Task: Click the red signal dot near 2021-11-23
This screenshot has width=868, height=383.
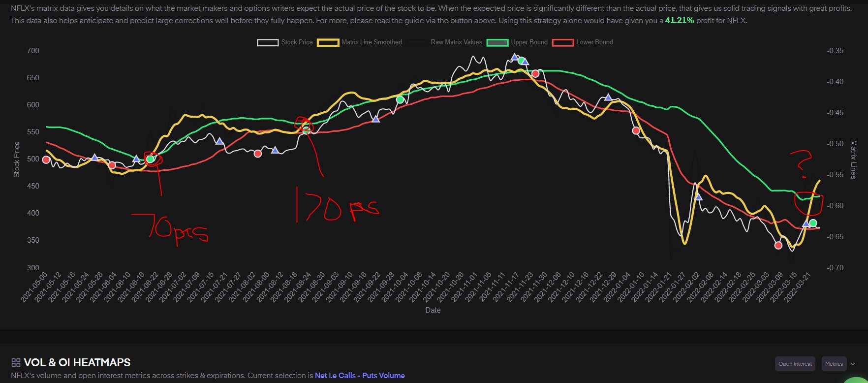Action: [x=535, y=74]
